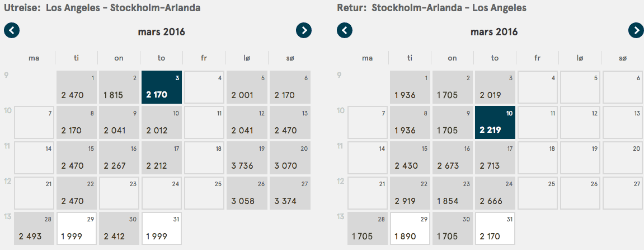Choose return March 28 fare 1 705
This screenshot has width=644, height=250.
[367, 229]
